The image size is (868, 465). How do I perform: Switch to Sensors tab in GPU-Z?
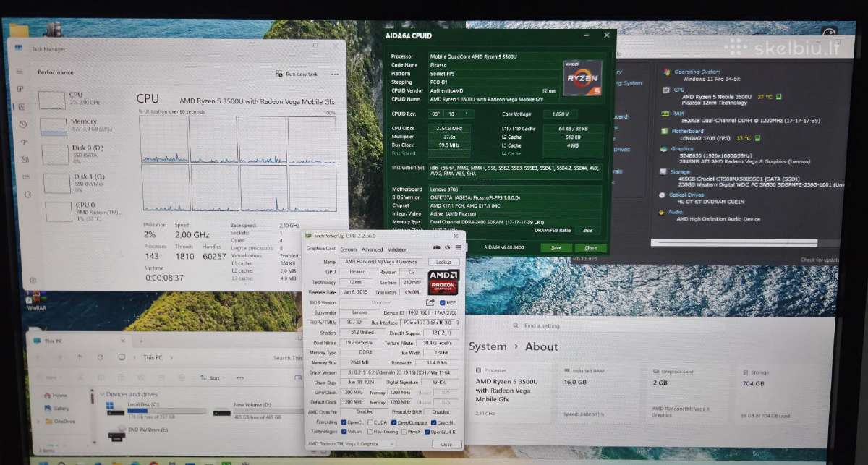pyautogui.click(x=349, y=249)
